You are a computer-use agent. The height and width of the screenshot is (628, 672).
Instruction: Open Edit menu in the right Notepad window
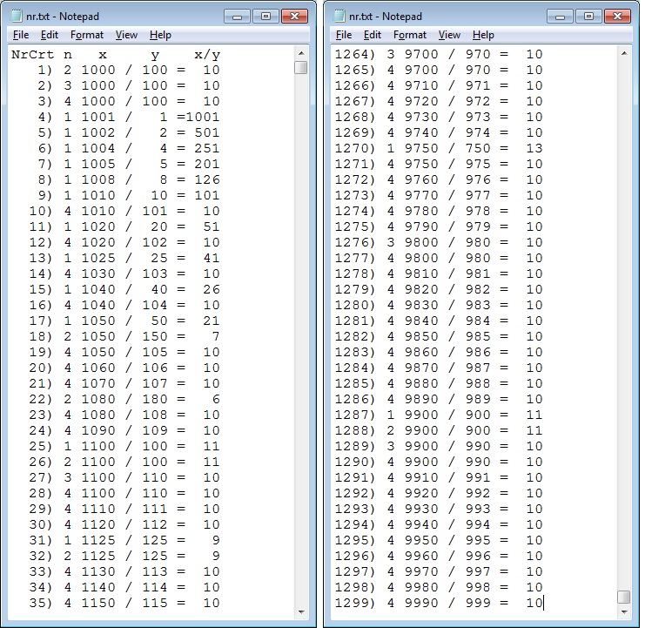[373, 35]
